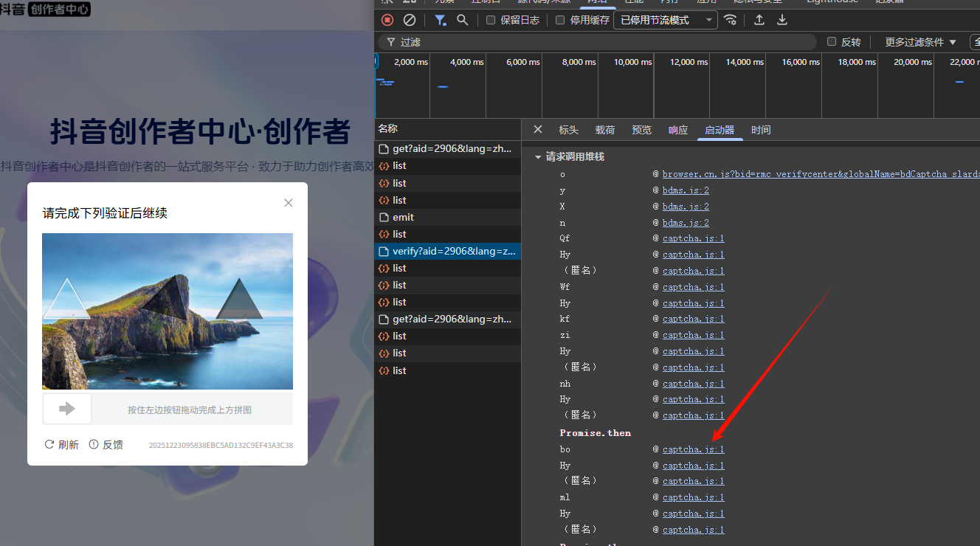This screenshot has height=546, width=980.
Task: Open the 已停用节流模式 throttling dropdown
Action: (666, 20)
